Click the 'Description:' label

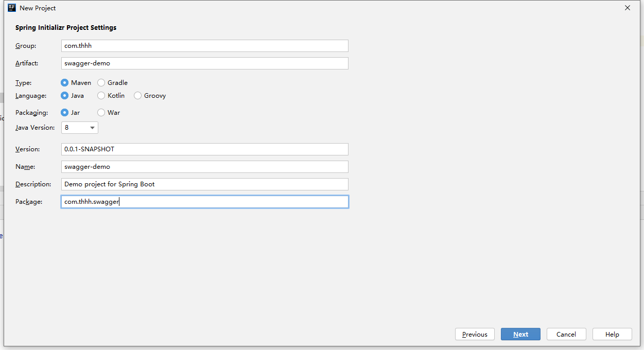click(x=33, y=184)
